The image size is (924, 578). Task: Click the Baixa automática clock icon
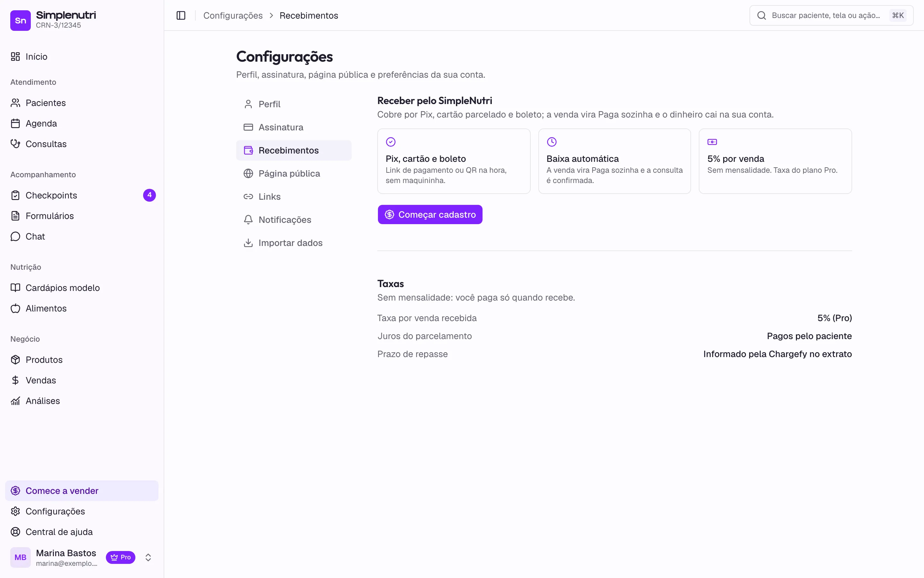coord(551,142)
